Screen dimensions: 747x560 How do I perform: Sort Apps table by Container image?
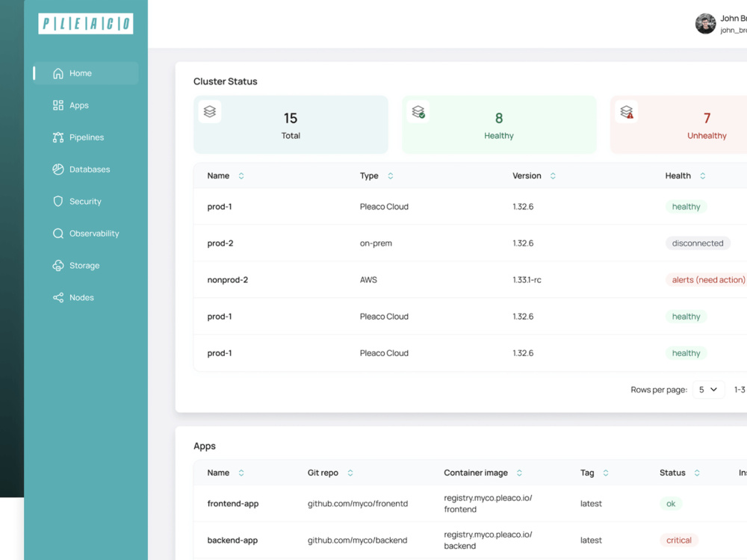pos(520,473)
